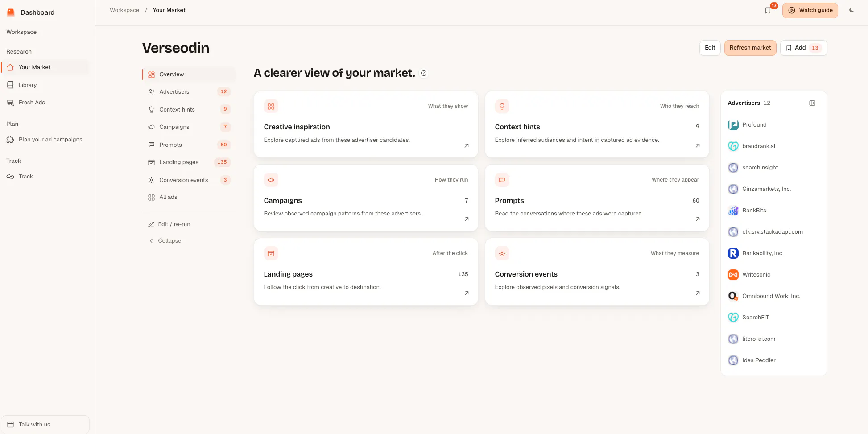The image size is (868, 434).
Task: Open the Track sidebar item
Action: [x=45, y=177]
